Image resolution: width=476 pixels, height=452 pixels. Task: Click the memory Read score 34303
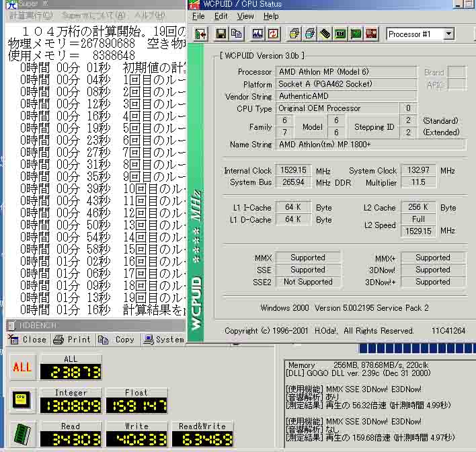click(71, 439)
